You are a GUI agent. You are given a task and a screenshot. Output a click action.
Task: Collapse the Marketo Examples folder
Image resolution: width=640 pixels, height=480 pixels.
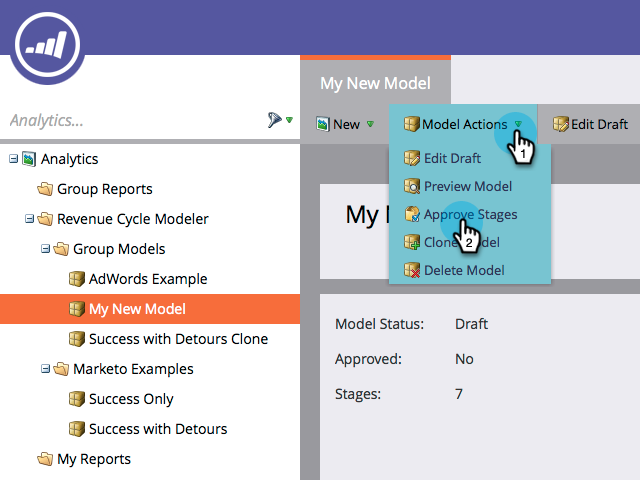[x=45, y=369]
